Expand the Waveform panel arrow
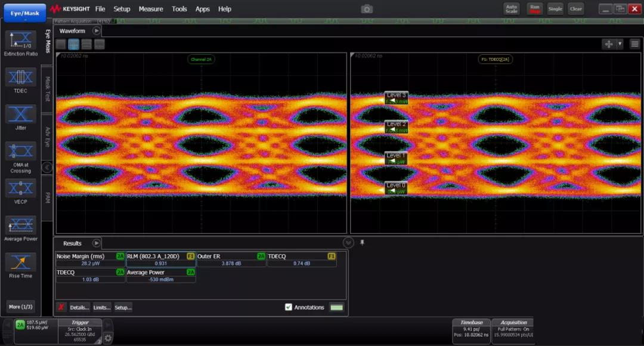 tap(97, 30)
